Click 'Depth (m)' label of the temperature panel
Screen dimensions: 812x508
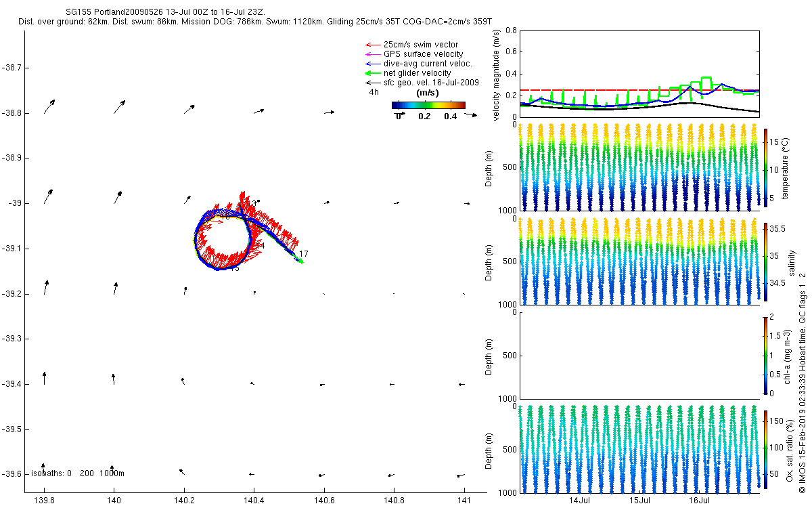click(490, 168)
